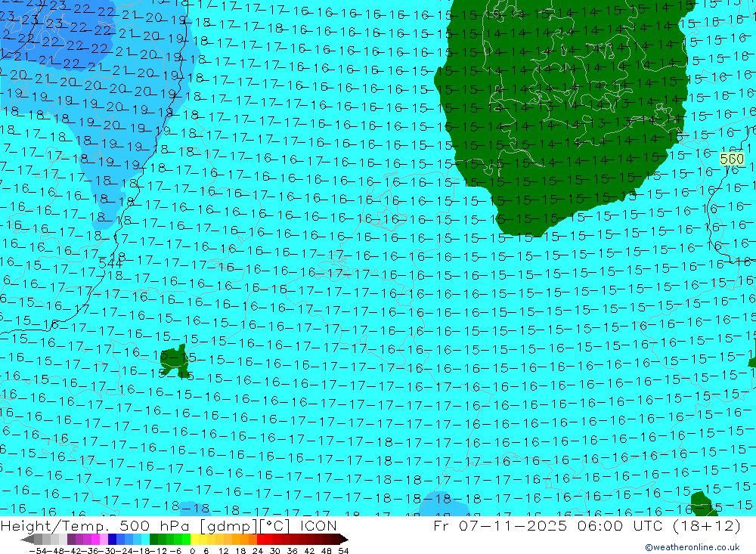Click the right dark-red arrow of color scale
This screenshot has height=554, width=756.
[343, 539]
